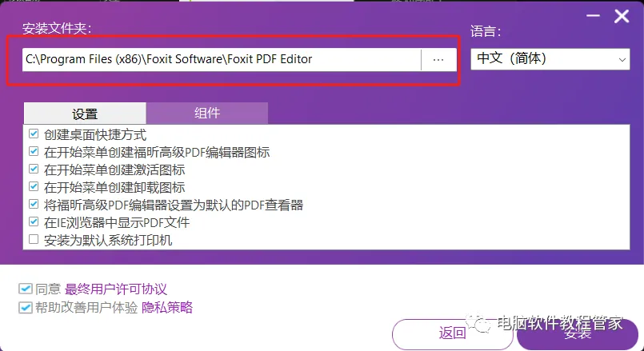644x351 pixels.
Task: Open the 语言 dropdown showing 中文（简体）
Action: point(550,59)
